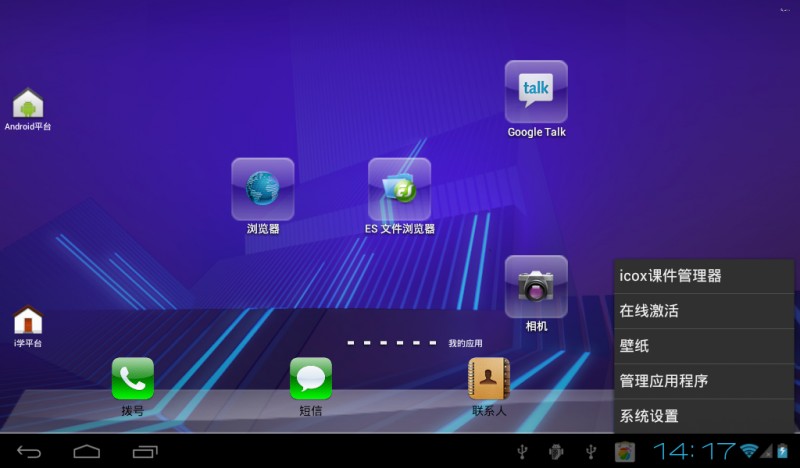Tap the colorful app notification icon
The height and width of the screenshot is (468, 800).
(624, 452)
